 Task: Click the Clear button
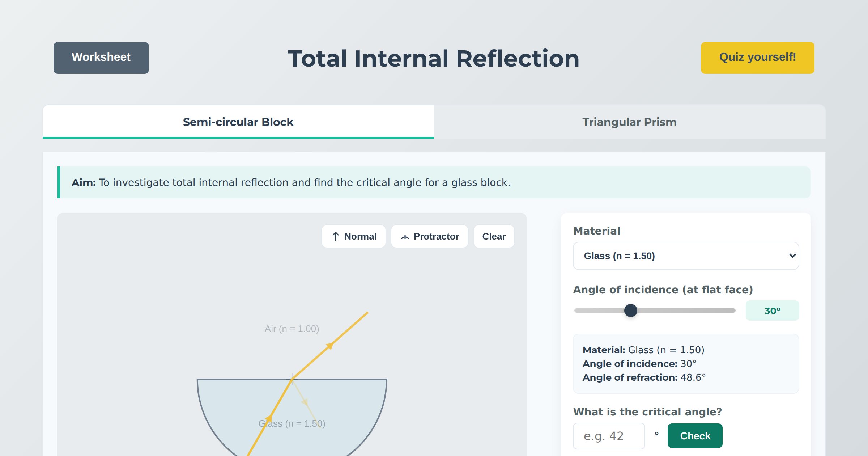(494, 236)
